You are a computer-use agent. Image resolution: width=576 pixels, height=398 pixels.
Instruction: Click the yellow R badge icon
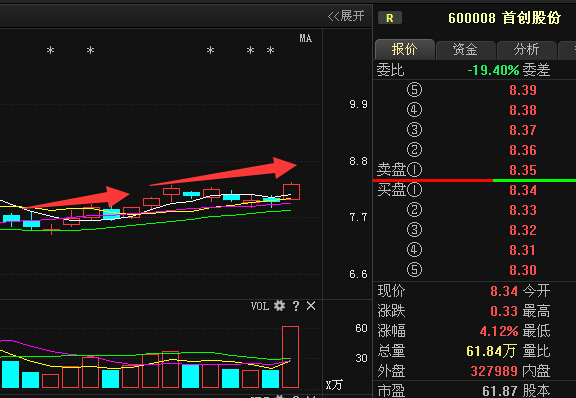coord(390,18)
